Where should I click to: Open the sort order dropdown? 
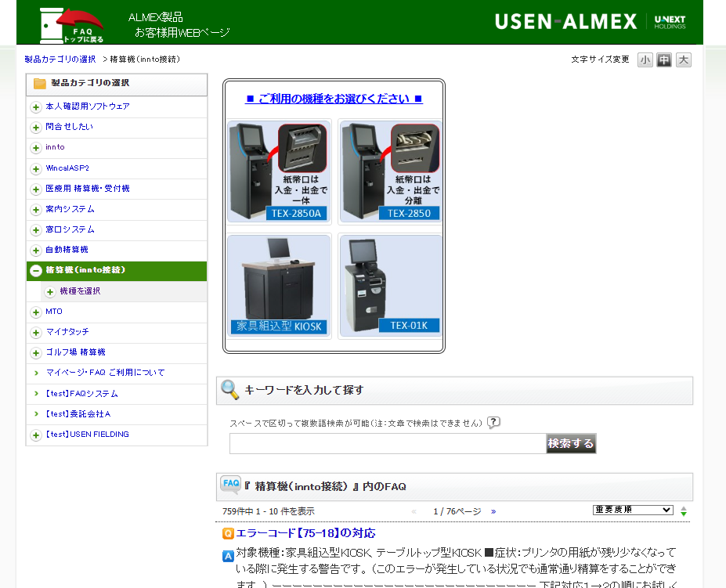pos(633,510)
